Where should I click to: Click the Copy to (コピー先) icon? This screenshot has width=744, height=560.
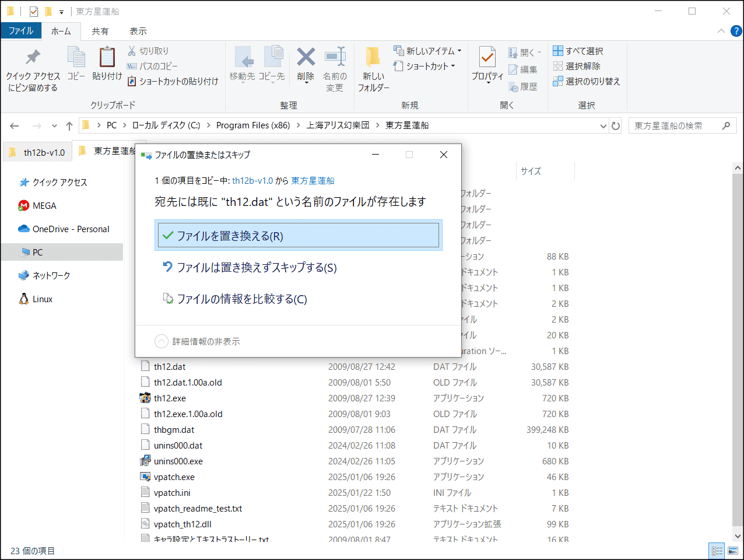coord(272,57)
